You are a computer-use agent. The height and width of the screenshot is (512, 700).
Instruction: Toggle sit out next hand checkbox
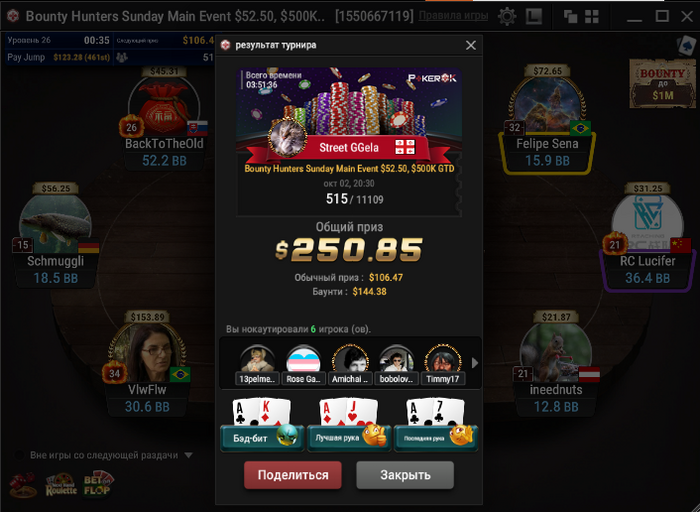(19, 455)
